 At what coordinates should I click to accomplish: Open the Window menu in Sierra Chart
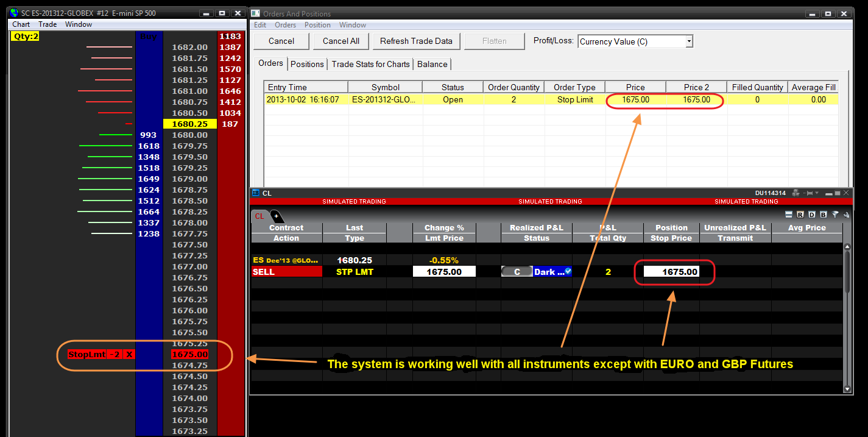click(x=79, y=24)
